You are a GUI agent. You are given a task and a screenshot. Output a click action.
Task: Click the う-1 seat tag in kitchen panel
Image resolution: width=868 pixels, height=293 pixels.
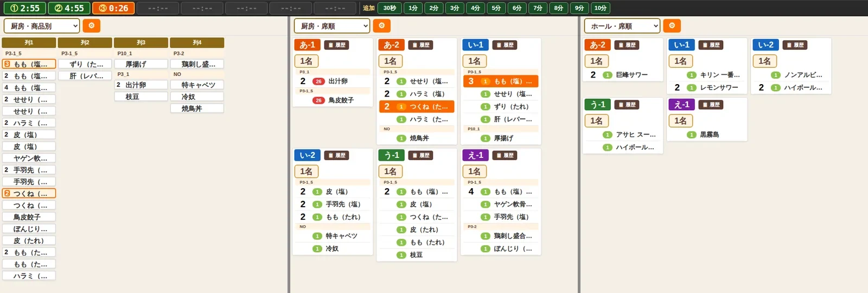point(391,155)
